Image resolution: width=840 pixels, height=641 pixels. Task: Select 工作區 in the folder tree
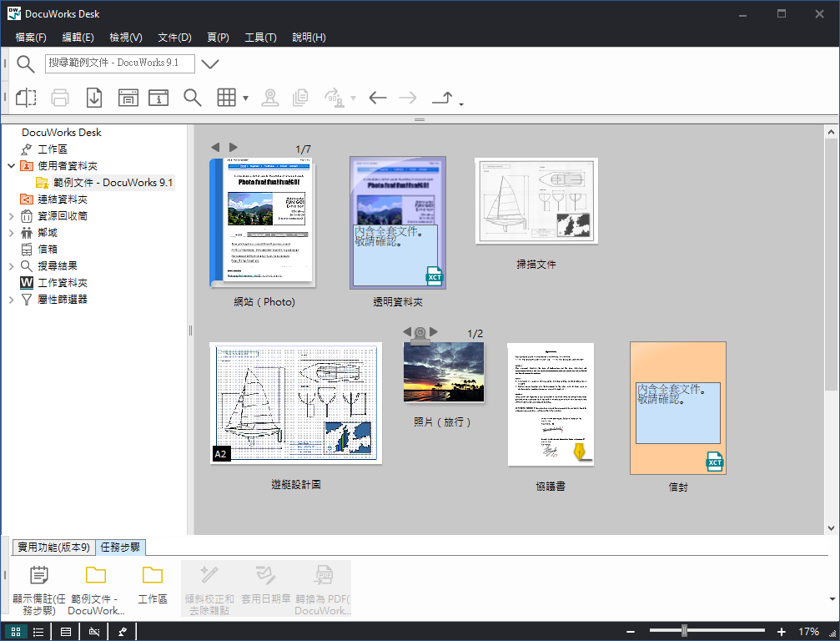coord(53,149)
